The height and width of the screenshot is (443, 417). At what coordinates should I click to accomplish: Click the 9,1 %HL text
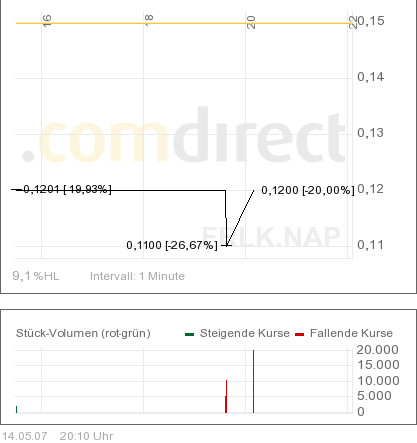(x=36, y=276)
